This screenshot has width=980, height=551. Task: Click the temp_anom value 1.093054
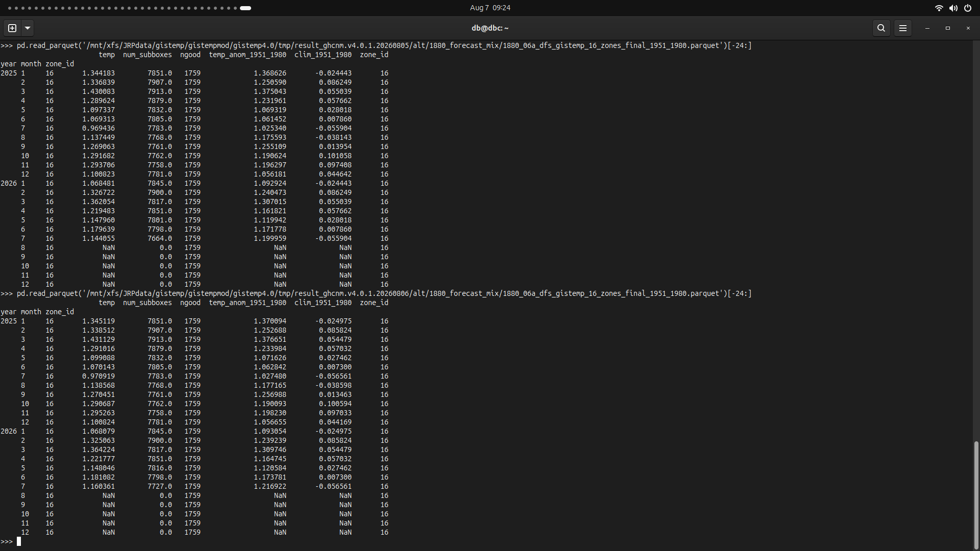[x=270, y=431]
